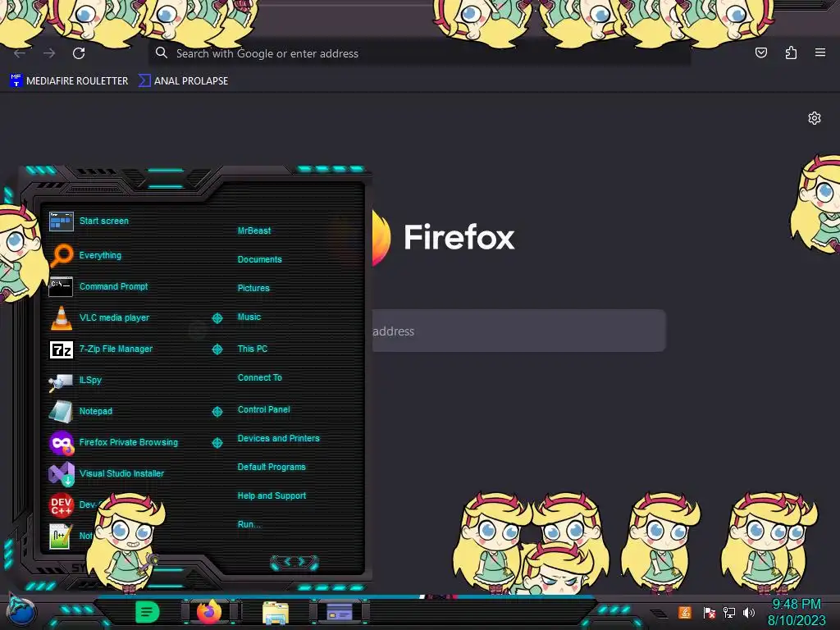Expand the VLC media player jump list arrow
The image size is (840, 630).
click(217, 318)
